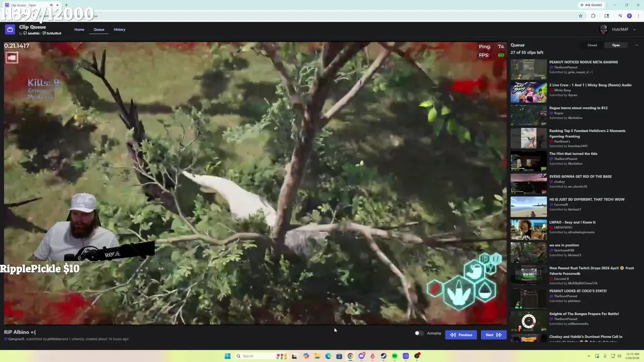Open thumbnail of LMFAO Sexy and I Know It

pos(528,230)
